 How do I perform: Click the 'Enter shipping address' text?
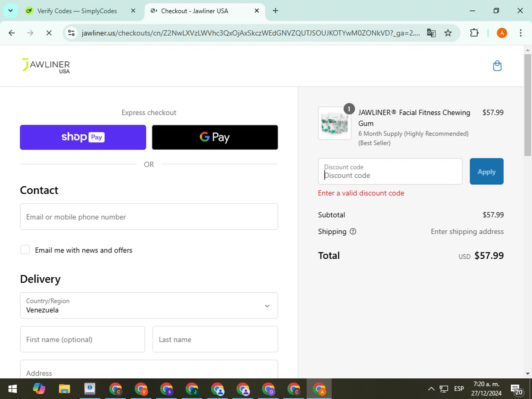coord(467,232)
